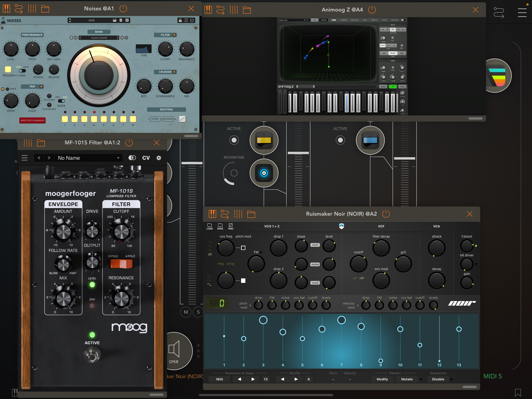Image resolution: width=532 pixels, height=399 pixels.
Task: Open mixer sliders icon in Ruismaker Noir titlebar
Action: [x=238, y=214]
